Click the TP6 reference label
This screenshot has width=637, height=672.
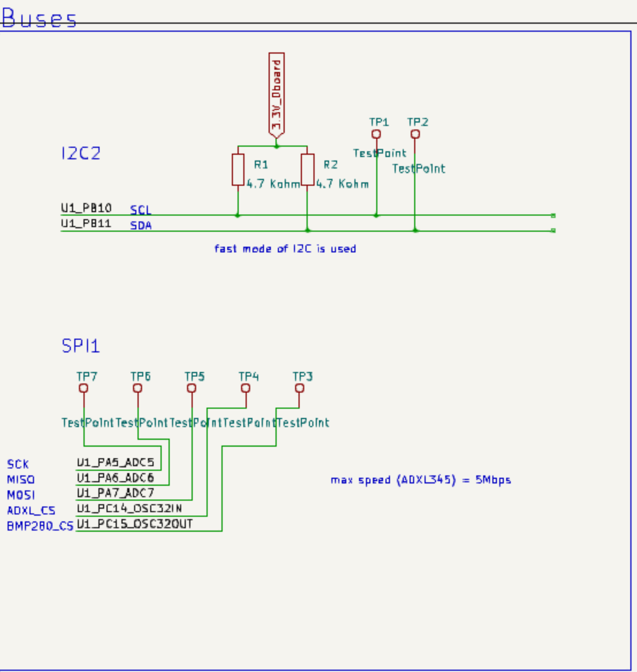[141, 376]
